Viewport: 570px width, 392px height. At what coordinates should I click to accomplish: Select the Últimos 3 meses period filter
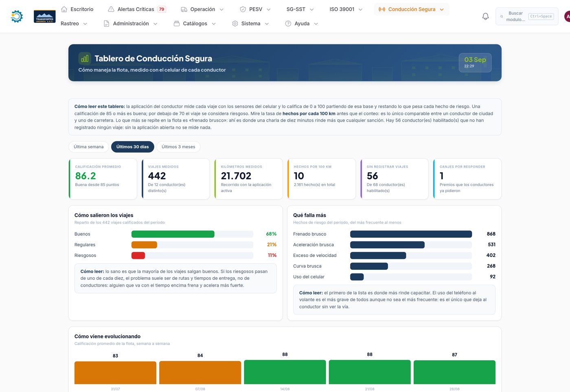(x=178, y=147)
